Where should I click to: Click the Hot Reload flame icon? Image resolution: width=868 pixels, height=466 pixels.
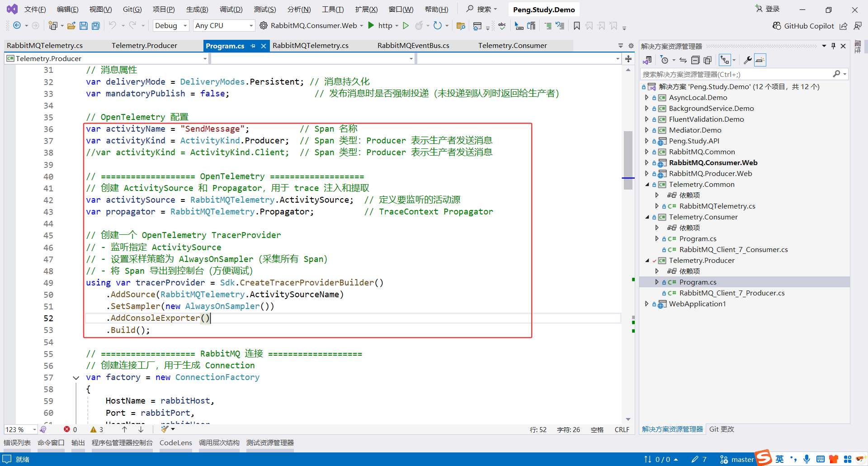click(419, 26)
